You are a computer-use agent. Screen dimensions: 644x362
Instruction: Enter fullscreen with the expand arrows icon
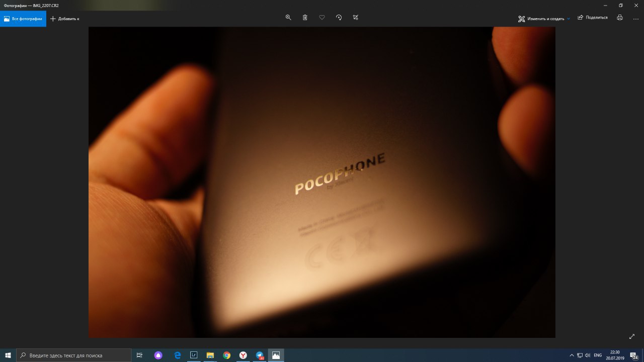pyautogui.click(x=632, y=336)
